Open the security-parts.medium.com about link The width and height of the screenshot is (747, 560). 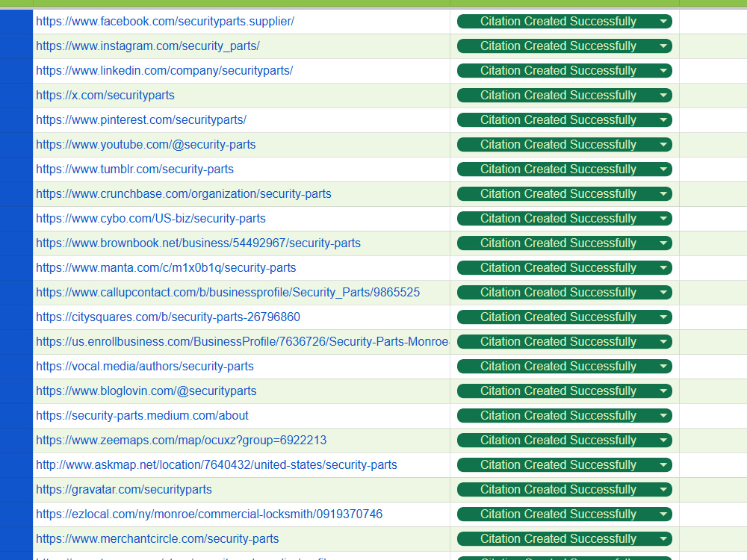142,416
